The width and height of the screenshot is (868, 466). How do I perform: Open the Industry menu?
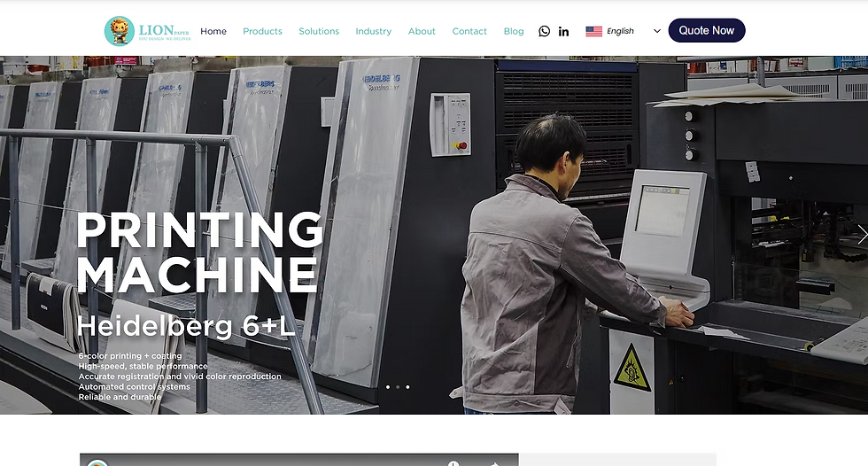click(373, 31)
